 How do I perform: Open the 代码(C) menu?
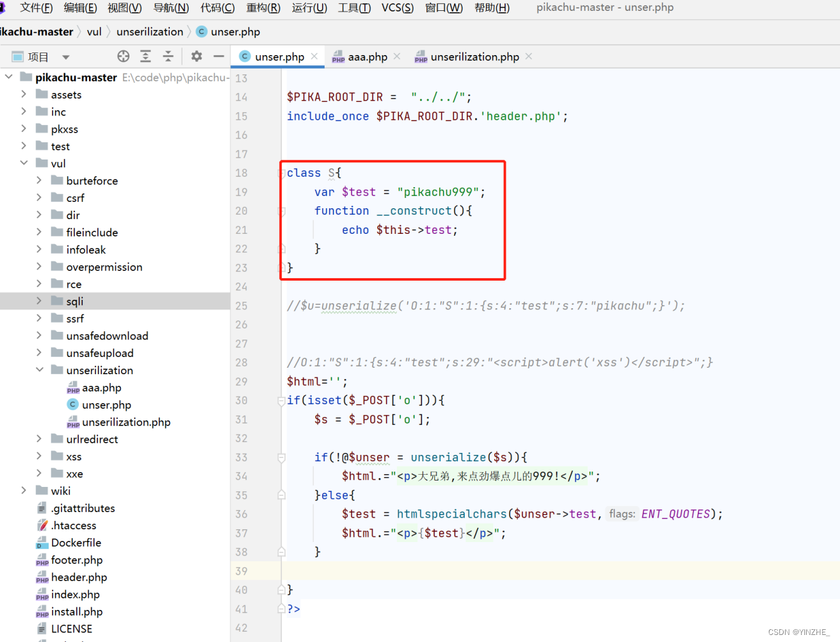[218, 8]
